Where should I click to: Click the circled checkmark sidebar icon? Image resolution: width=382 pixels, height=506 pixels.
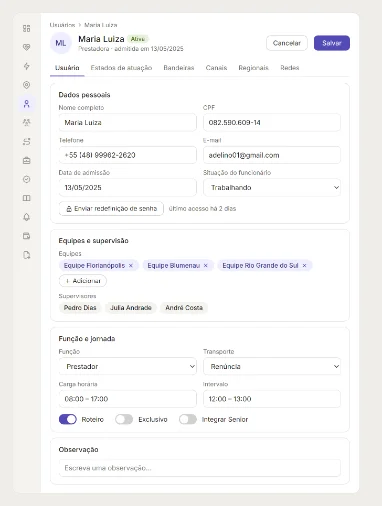click(27, 179)
